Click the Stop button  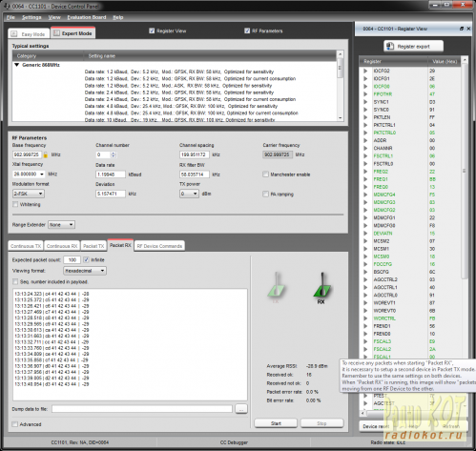click(321, 423)
